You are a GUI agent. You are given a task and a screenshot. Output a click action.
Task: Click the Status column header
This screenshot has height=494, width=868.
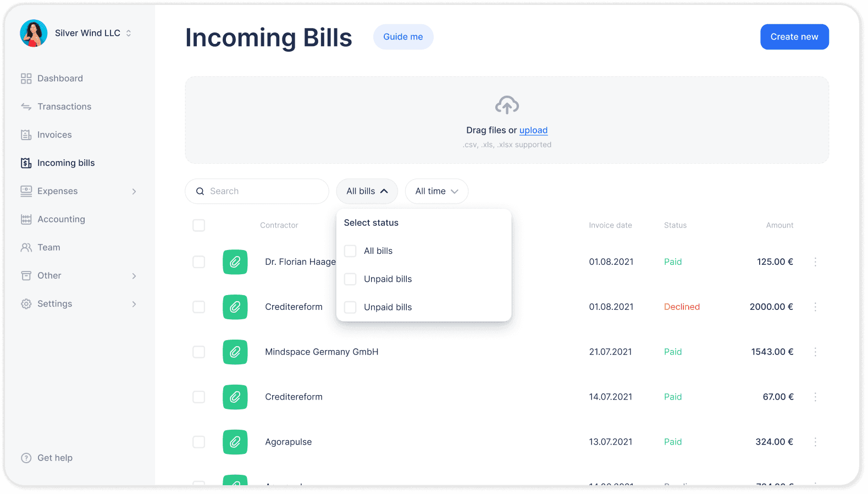[675, 225]
